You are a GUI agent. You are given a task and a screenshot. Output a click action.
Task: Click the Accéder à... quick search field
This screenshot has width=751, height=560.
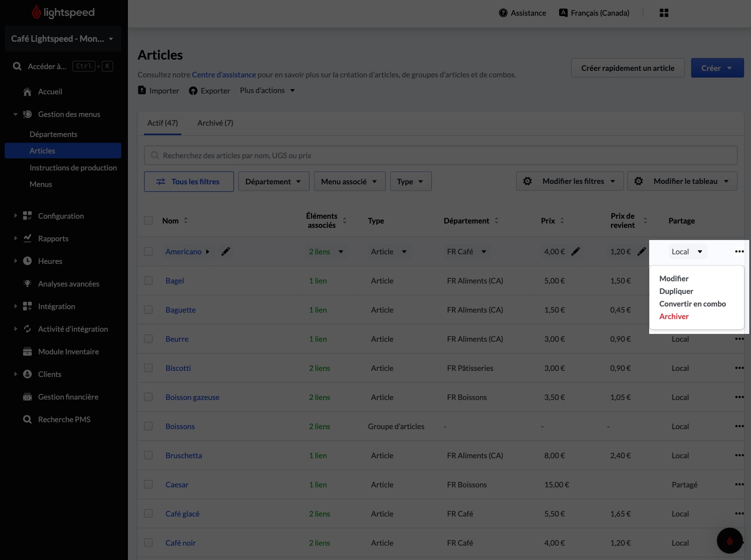point(63,66)
